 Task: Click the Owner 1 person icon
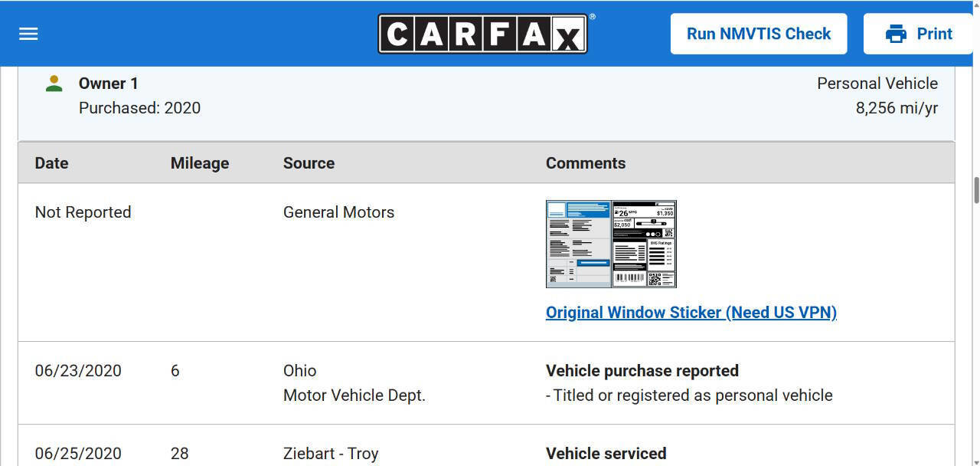pyautogui.click(x=54, y=84)
